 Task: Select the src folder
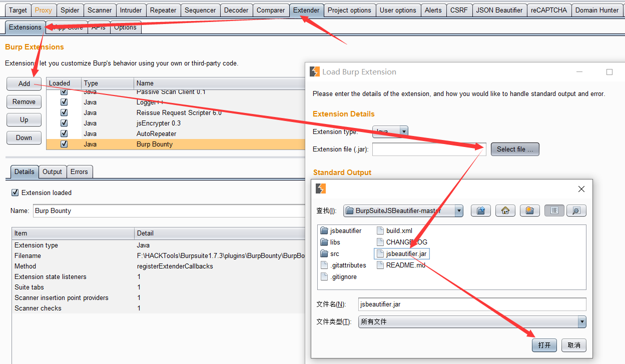pyautogui.click(x=330, y=253)
